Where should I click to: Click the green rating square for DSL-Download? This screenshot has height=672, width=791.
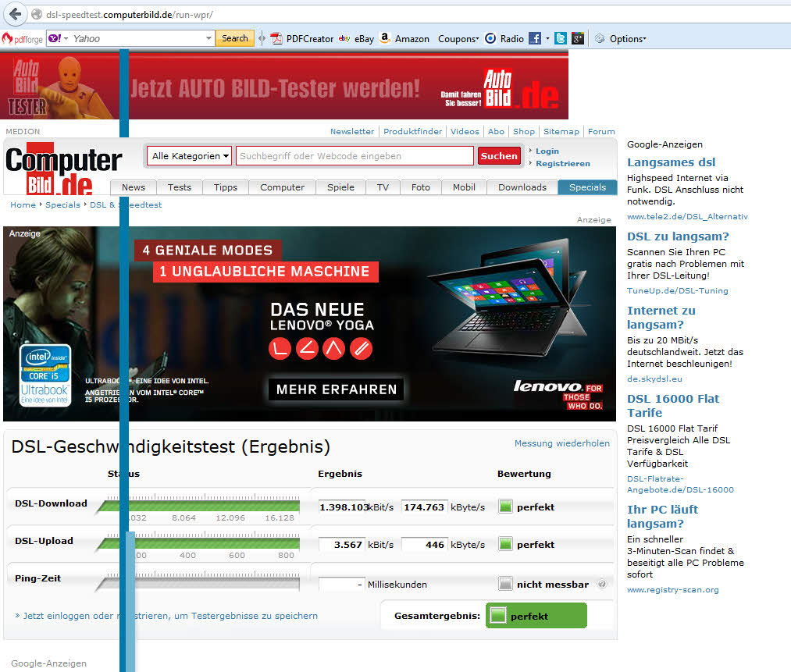point(505,507)
